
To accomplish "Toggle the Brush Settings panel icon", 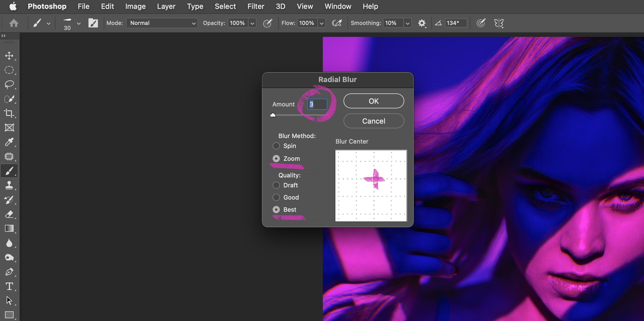I will tap(93, 23).
